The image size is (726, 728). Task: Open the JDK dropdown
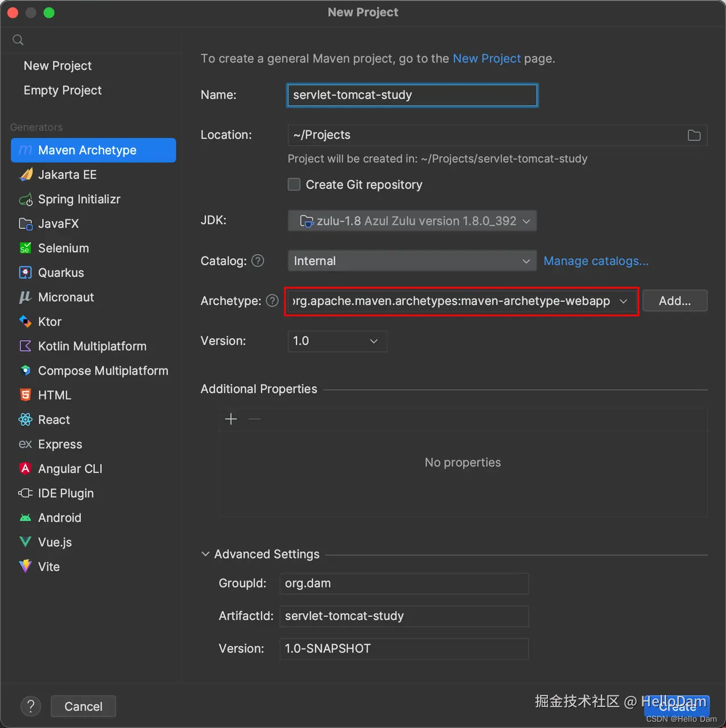(x=412, y=221)
